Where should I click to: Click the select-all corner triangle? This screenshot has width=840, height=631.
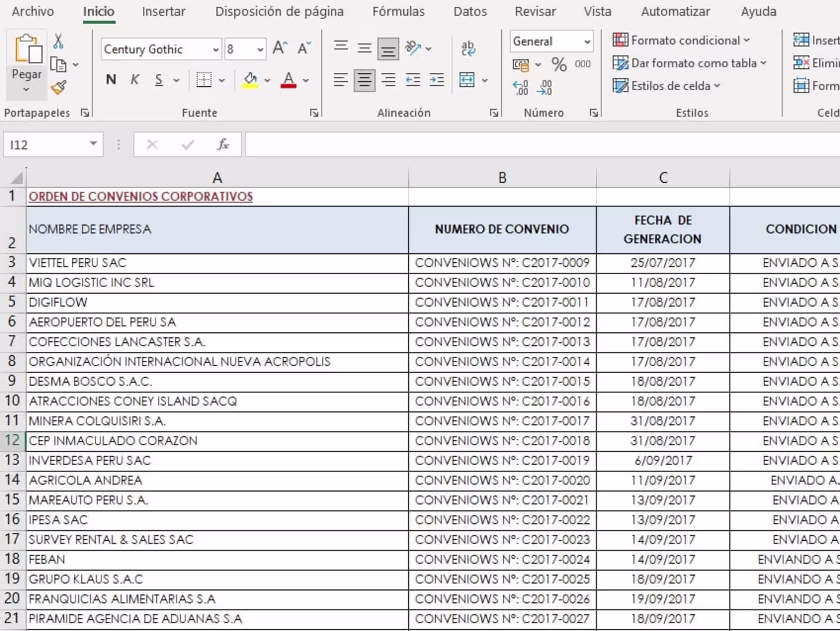point(17,178)
